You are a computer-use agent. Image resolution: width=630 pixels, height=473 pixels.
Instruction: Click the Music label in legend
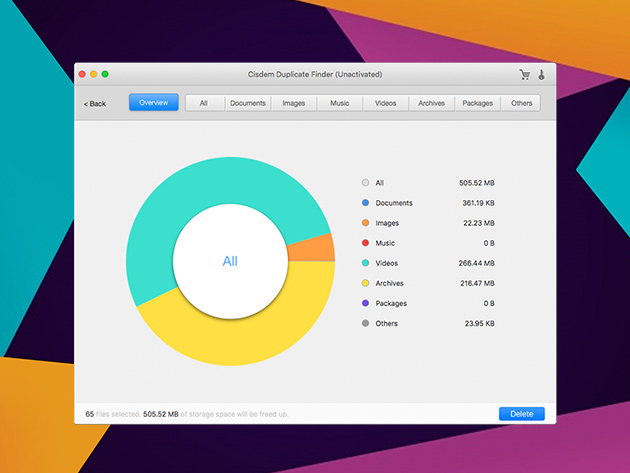coord(385,243)
